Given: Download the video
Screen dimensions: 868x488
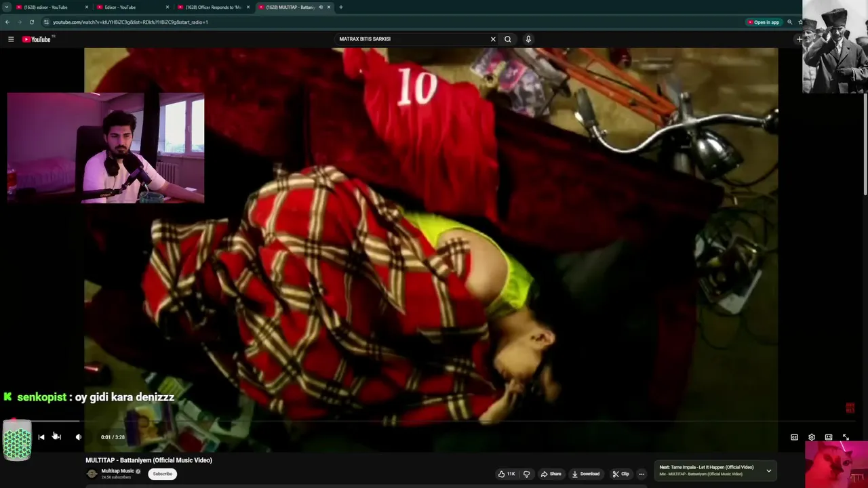Looking at the screenshot, I should 586,474.
